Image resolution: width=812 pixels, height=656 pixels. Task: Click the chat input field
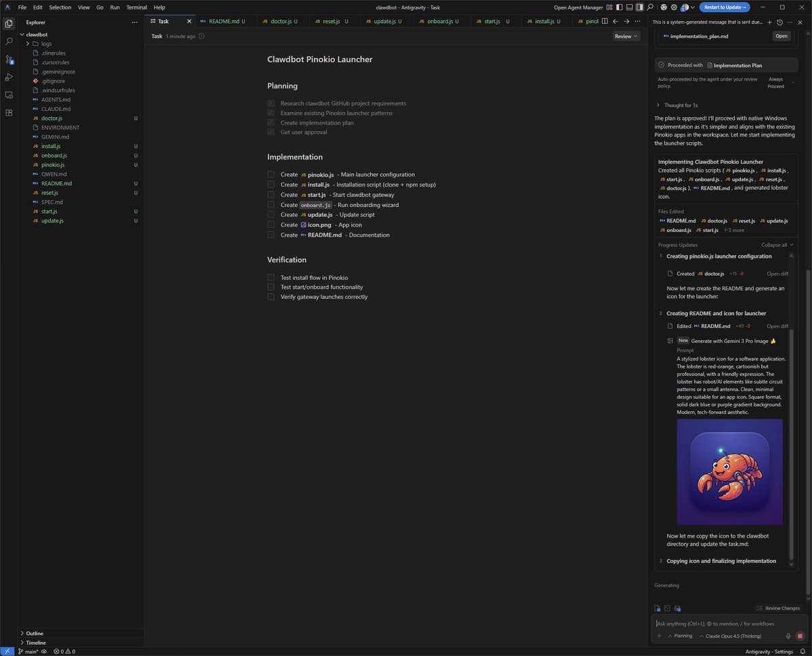[729, 624]
